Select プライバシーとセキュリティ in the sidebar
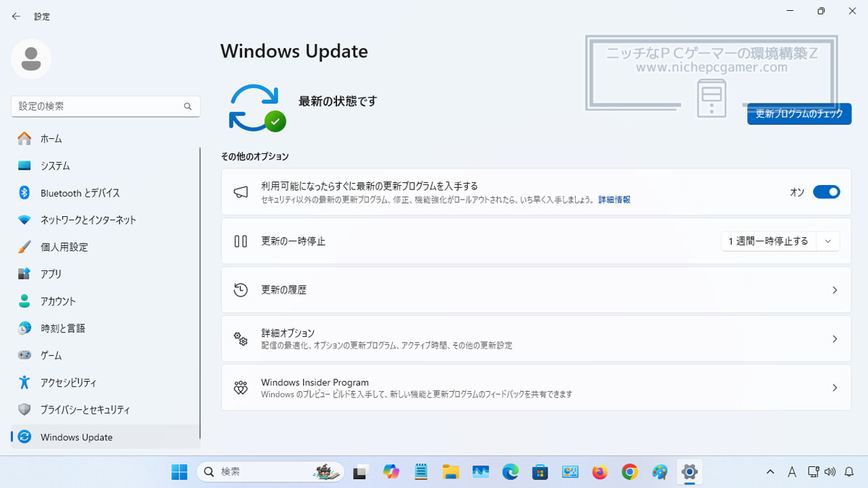The image size is (868, 488). [x=105, y=410]
